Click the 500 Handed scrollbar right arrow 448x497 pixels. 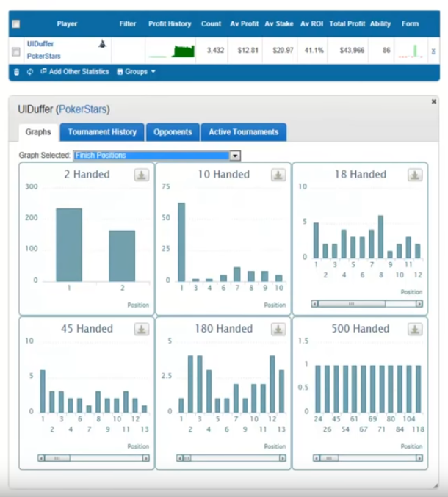[419, 458]
